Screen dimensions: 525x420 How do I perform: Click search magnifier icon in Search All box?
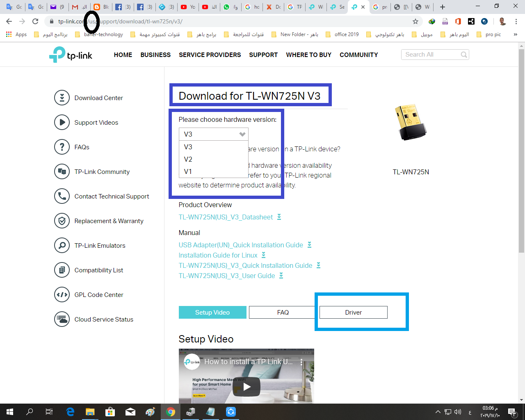pyautogui.click(x=464, y=55)
